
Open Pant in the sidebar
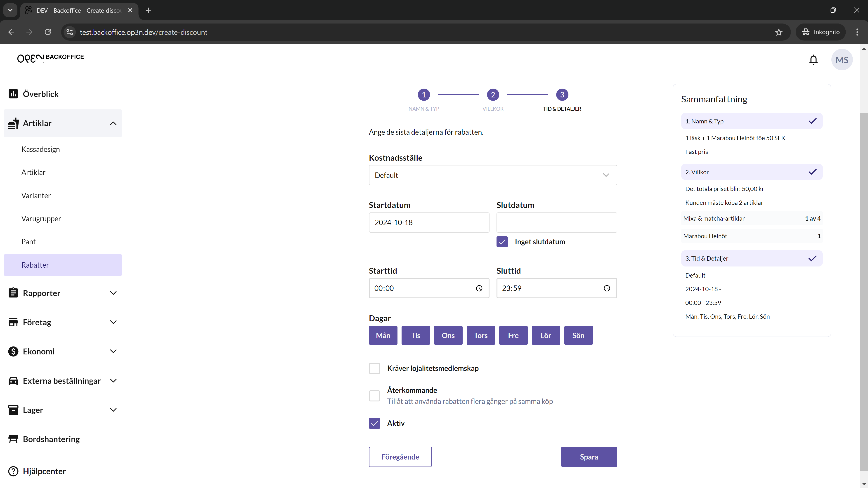pos(28,241)
